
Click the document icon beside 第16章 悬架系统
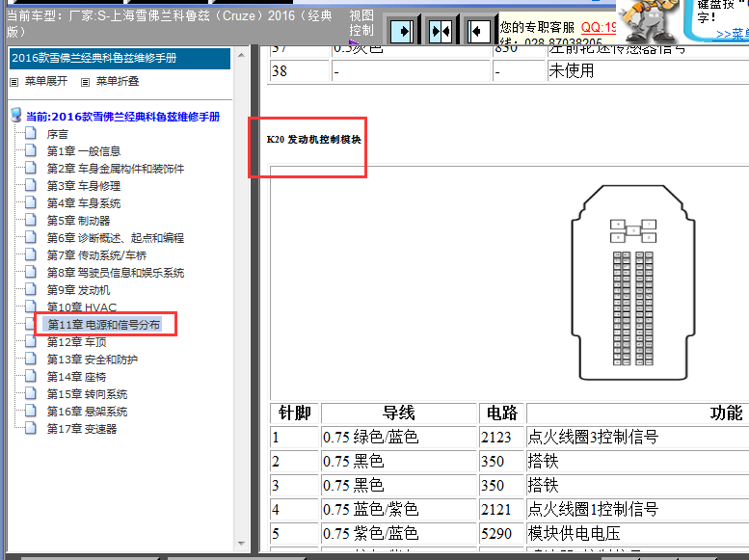pos(31,411)
